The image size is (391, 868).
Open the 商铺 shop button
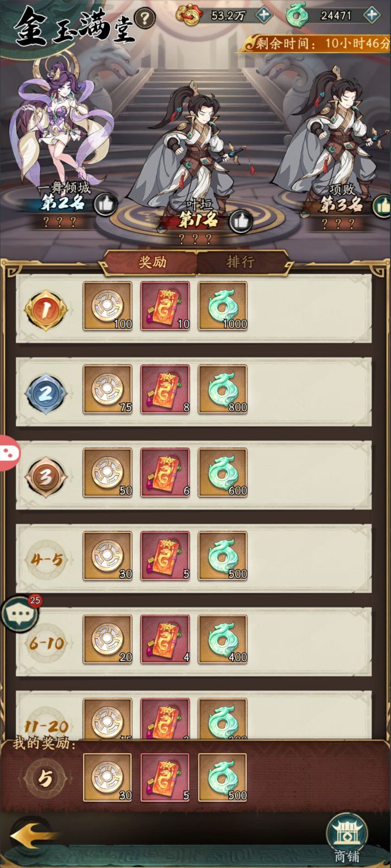347,838
